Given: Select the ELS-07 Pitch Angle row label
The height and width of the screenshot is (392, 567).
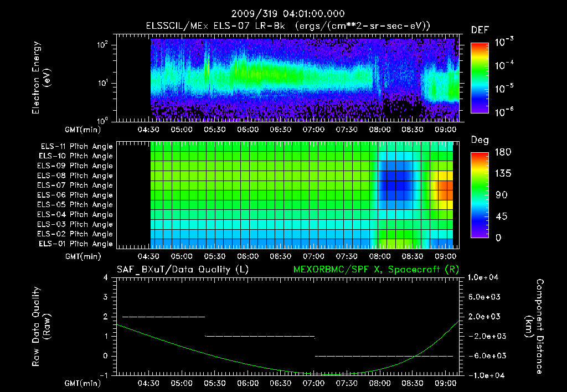Looking at the screenshot, I should click(x=75, y=185).
